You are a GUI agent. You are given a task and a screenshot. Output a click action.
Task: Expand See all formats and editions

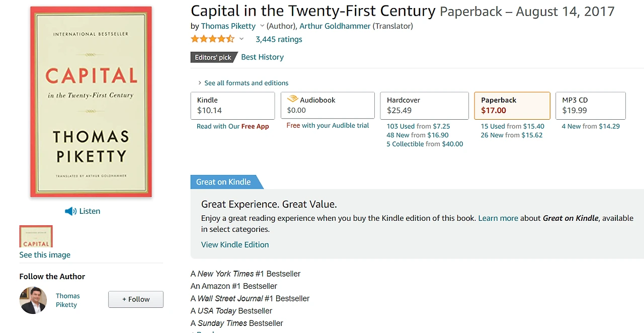click(246, 83)
